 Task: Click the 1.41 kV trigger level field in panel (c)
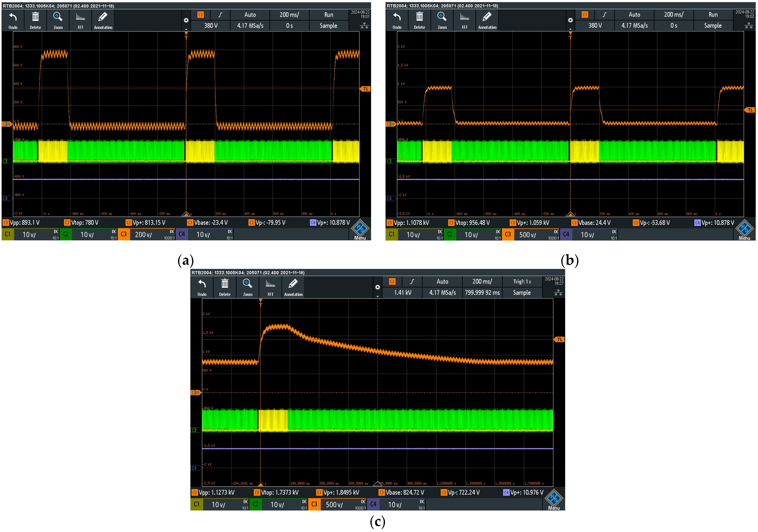pos(402,293)
